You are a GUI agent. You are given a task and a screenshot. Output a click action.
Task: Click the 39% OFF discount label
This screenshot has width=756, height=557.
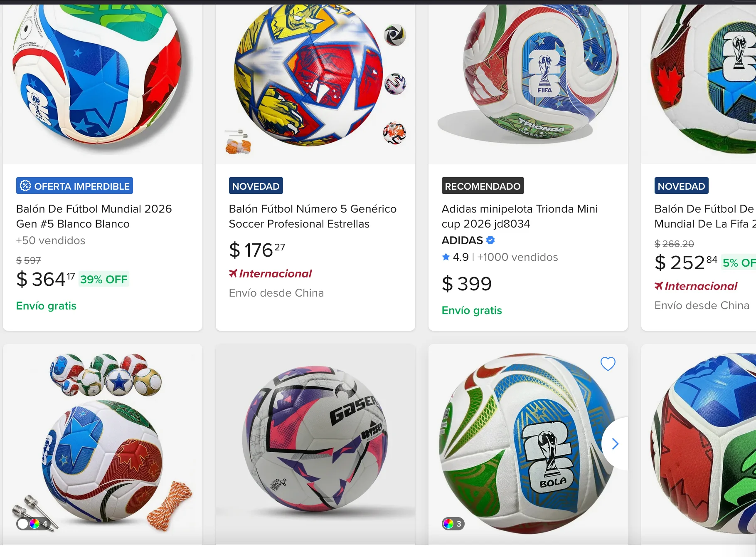coord(104,280)
